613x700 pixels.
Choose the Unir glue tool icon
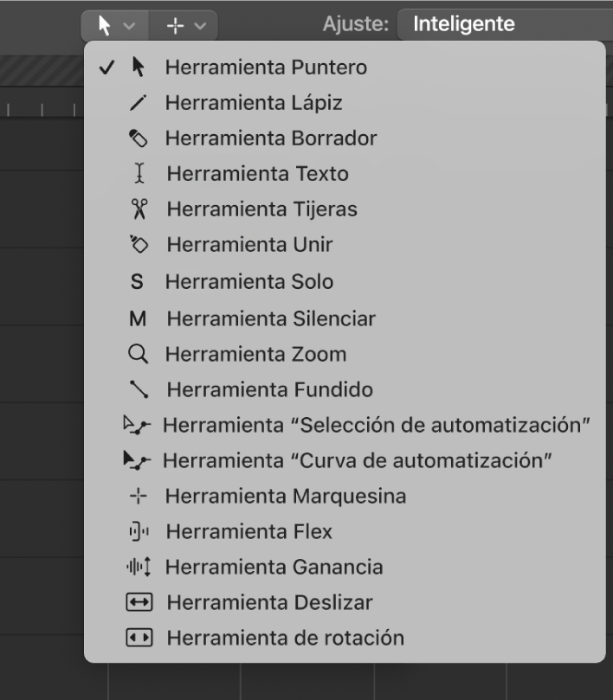click(x=139, y=245)
